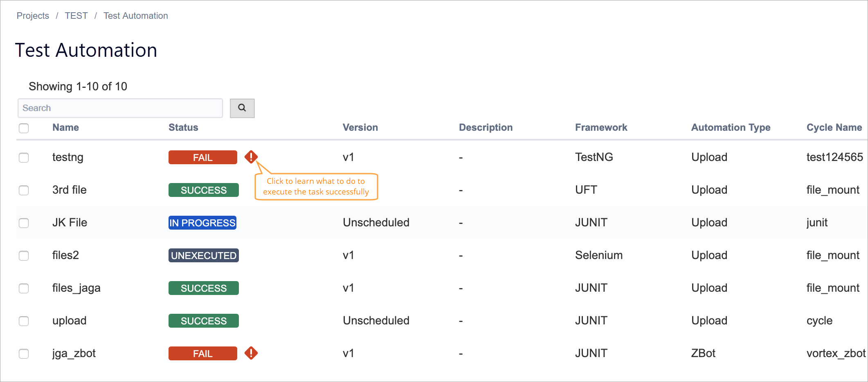868x382 pixels.
Task: Click the IN PROGRESS status badge
Action: [202, 223]
